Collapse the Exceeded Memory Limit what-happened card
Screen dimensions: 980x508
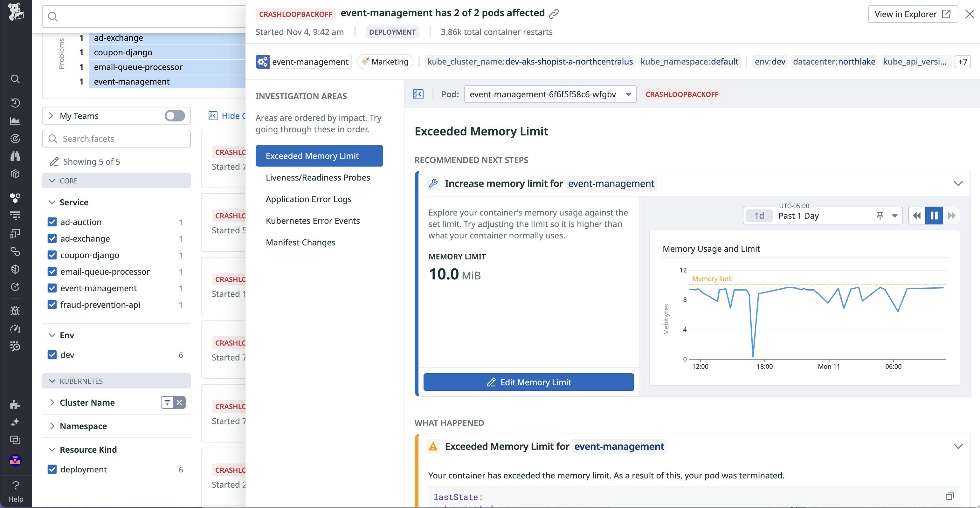958,447
